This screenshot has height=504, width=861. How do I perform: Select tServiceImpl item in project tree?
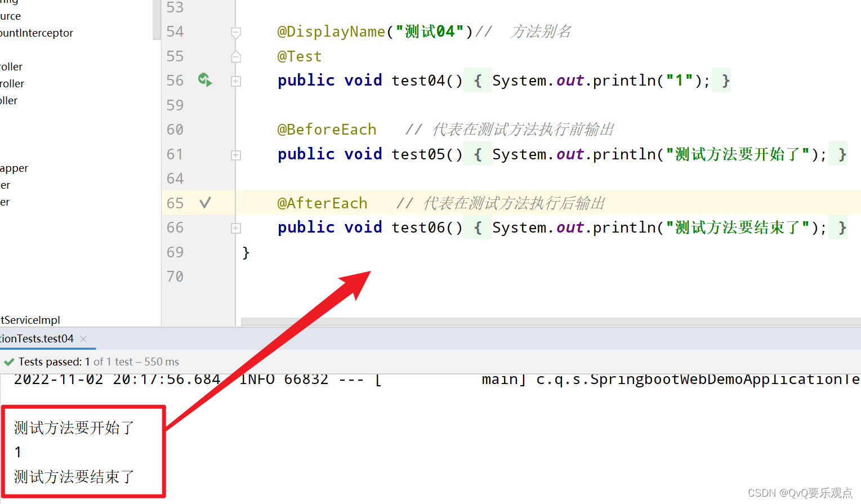click(30, 320)
